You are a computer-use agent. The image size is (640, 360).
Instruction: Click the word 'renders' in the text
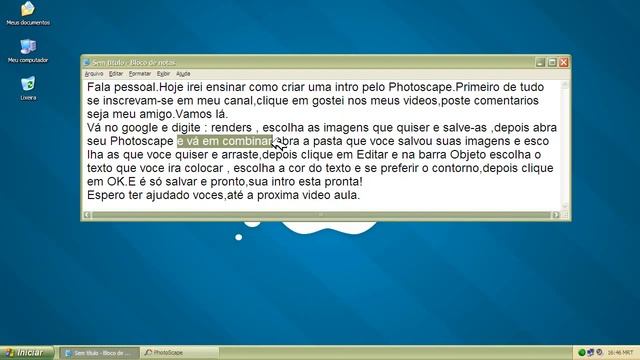click(x=231, y=128)
